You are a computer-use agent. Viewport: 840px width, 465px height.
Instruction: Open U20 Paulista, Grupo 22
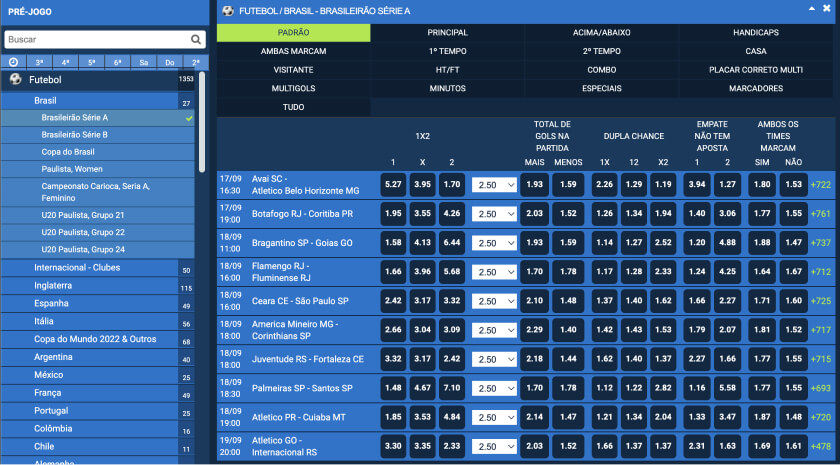98,232
